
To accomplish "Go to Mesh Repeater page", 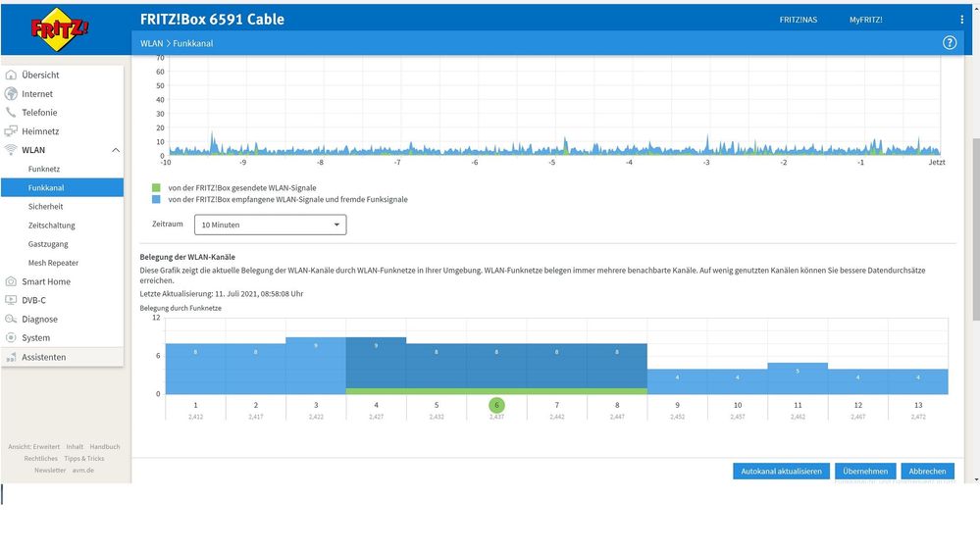I will click(x=54, y=263).
